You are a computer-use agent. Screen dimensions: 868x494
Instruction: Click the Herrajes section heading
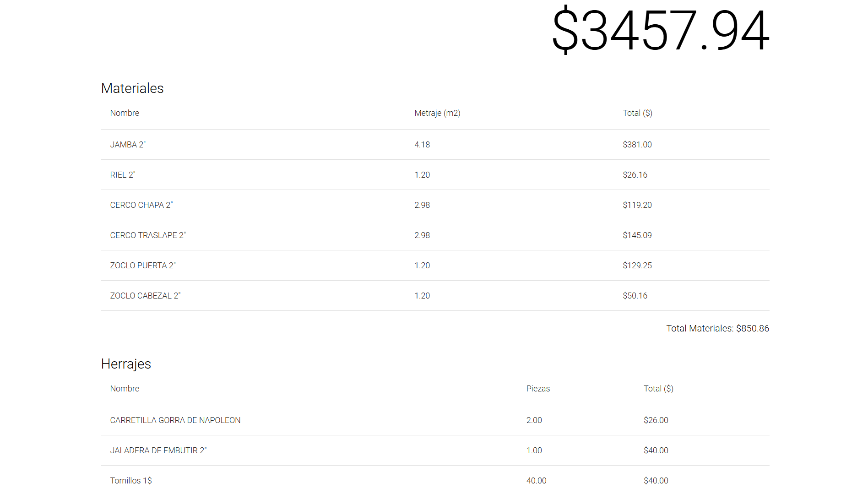pyautogui.click(x=126, y=364)
